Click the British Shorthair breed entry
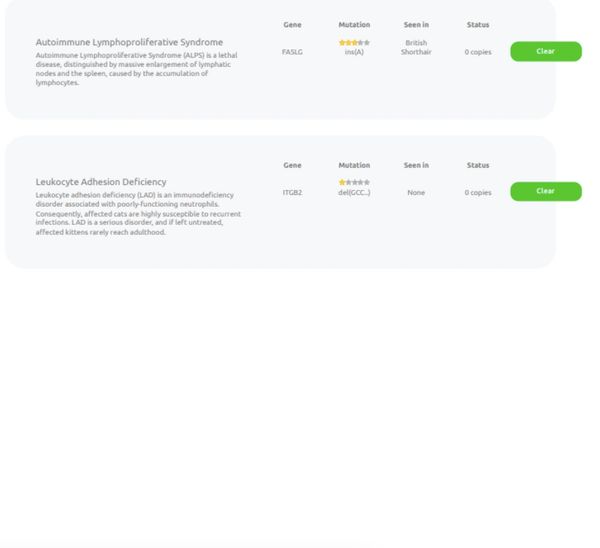The image size is (600, 548). click(x=416, y=47)
